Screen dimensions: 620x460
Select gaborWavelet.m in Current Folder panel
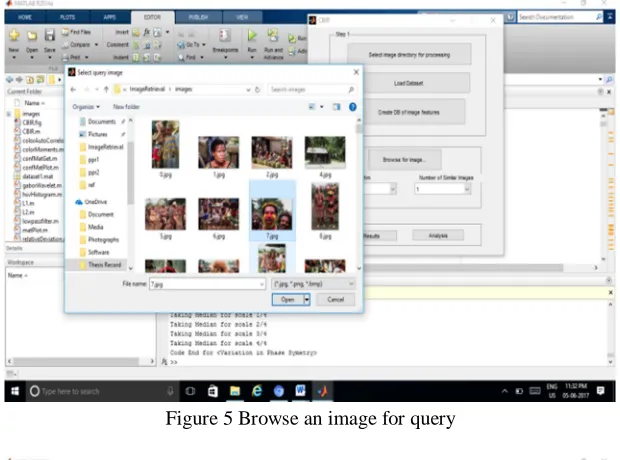point(42,185)
